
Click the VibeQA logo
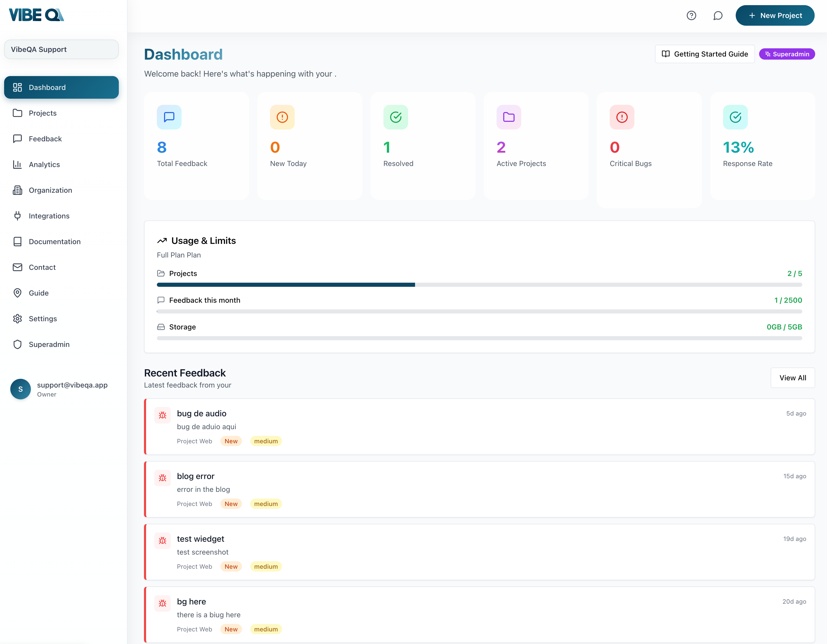[x=36, y=15]
